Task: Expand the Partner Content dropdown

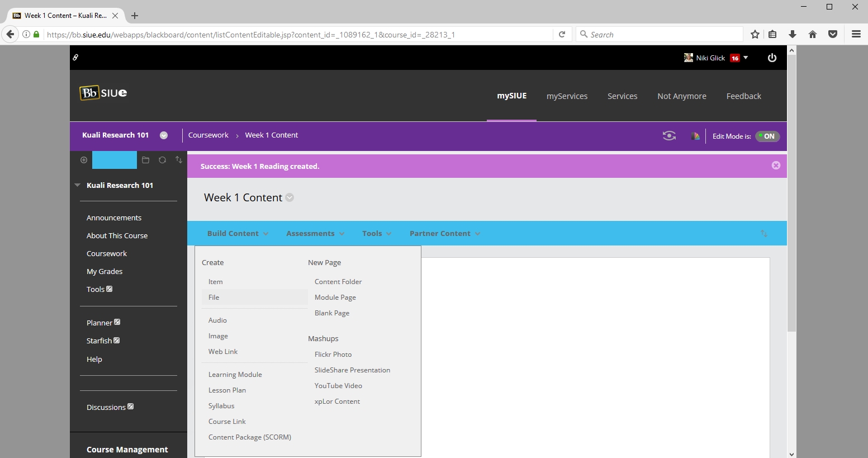Action: (444, 234)
